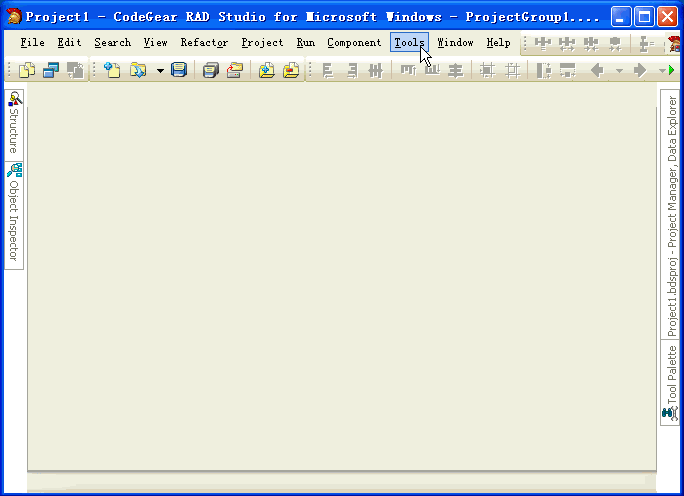Open the Run menu
The height and width of the screenshot is (496, 684).
(x=305, y=42)
